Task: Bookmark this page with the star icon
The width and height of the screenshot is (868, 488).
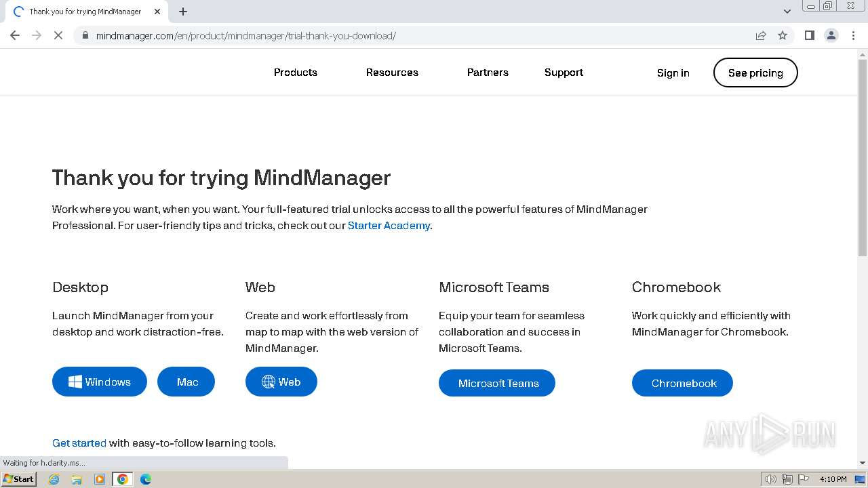Action: (x=783, y=35)
